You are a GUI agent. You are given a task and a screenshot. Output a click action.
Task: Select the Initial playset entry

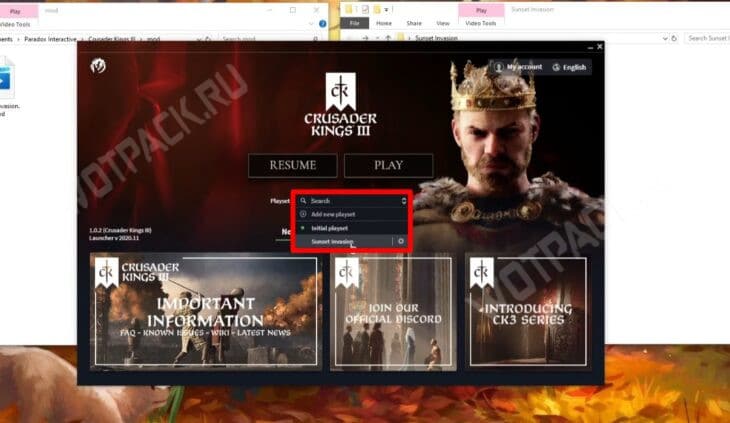pyautogui.click(x=353, y=228)
